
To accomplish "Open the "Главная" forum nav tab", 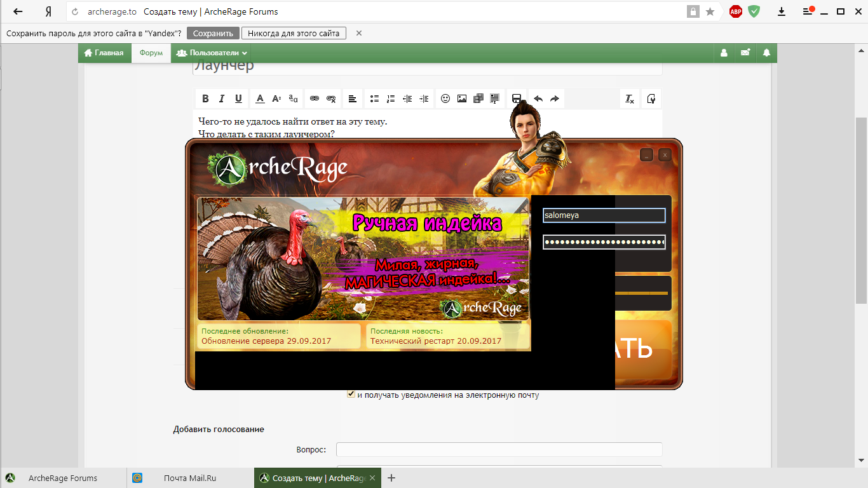I will [x=104, y=53].
